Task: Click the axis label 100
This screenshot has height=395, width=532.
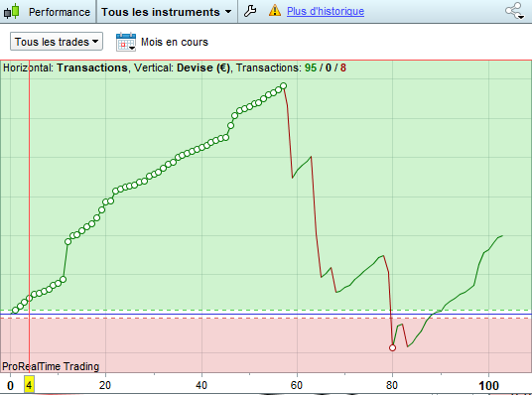Action: (488, 386)
